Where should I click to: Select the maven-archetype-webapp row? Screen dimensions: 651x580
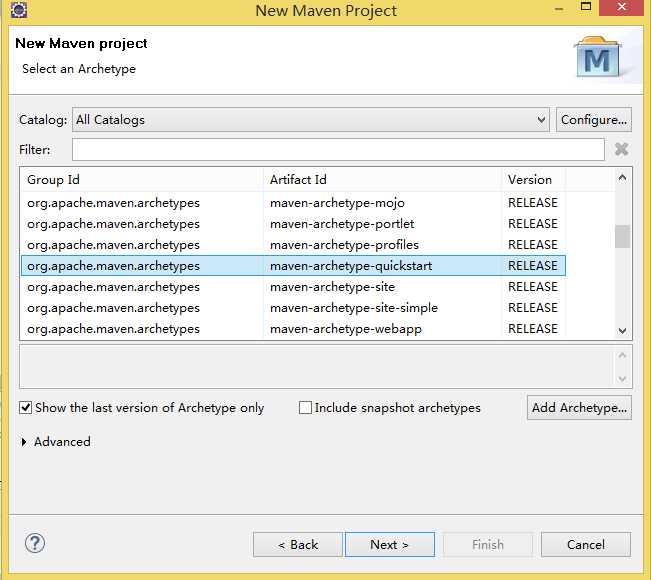click(x=293, y=329)
